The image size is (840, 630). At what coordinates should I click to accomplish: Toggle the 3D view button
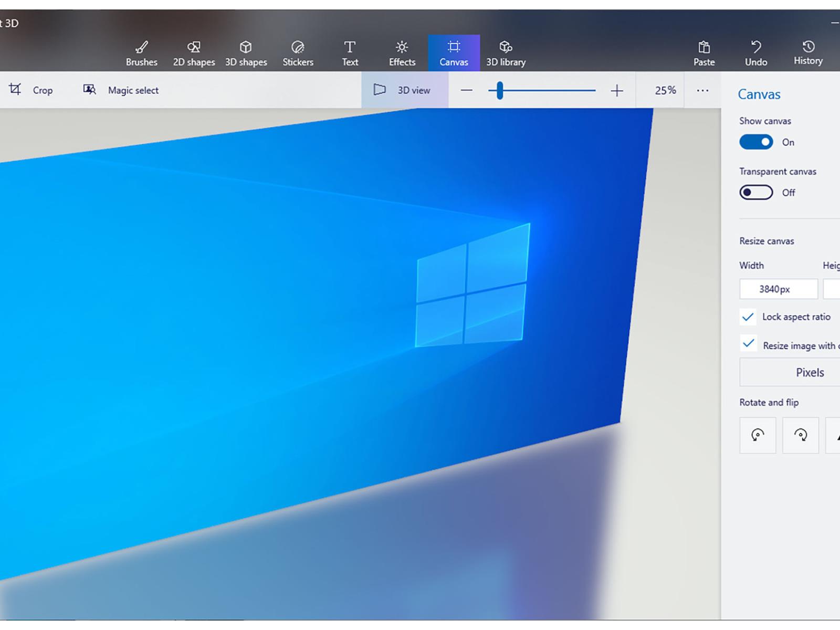click(405, 90)
